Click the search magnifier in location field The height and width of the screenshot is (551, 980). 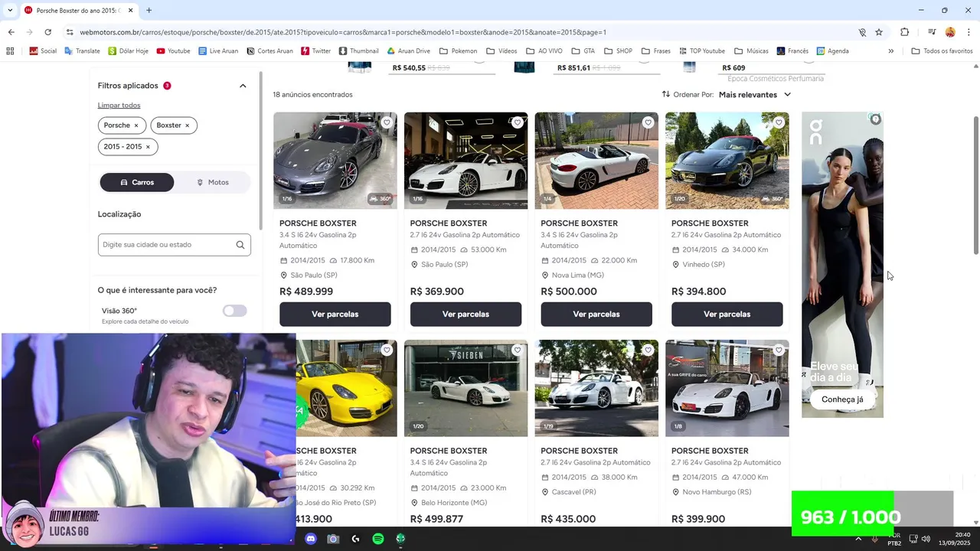(x=240, y=245)
